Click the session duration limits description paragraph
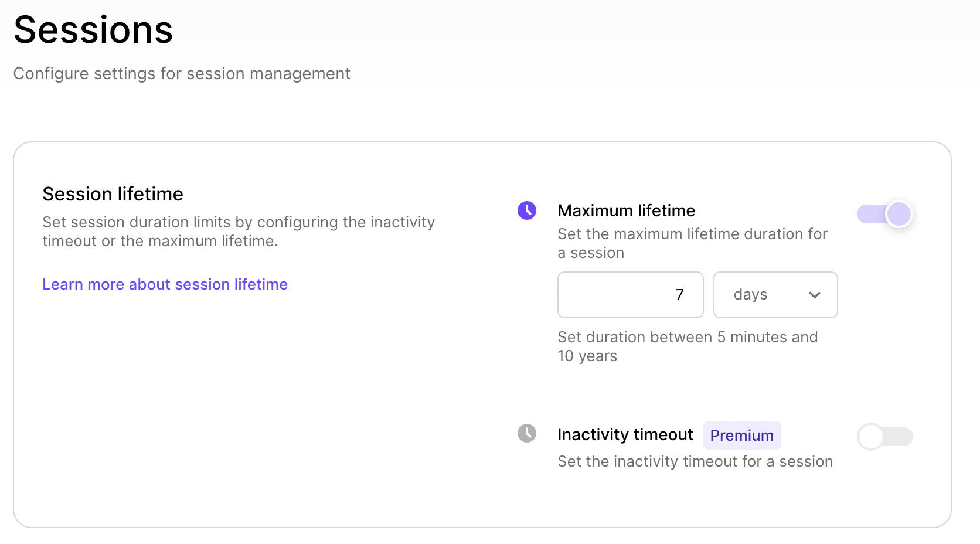This screenshot has width=980, height=544. (238, 231)
